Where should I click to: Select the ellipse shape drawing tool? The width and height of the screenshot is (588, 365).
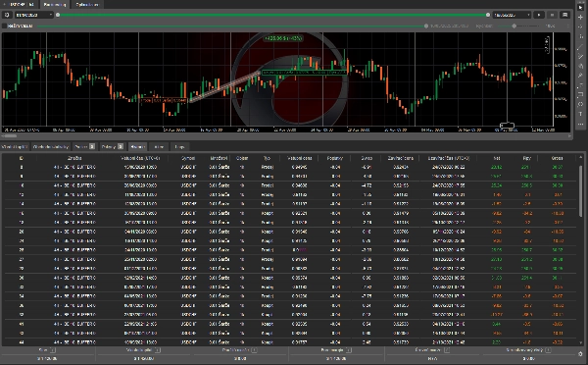point(580,104)
